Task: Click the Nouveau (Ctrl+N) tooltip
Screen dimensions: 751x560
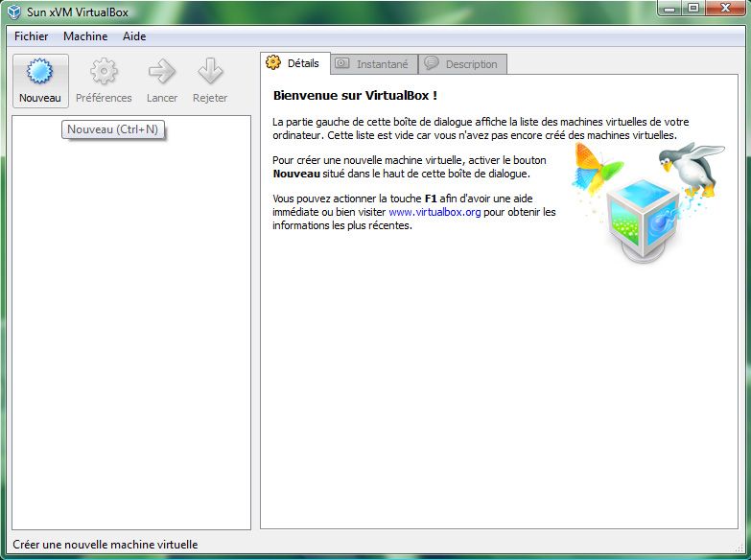Action: coord(112,129)
